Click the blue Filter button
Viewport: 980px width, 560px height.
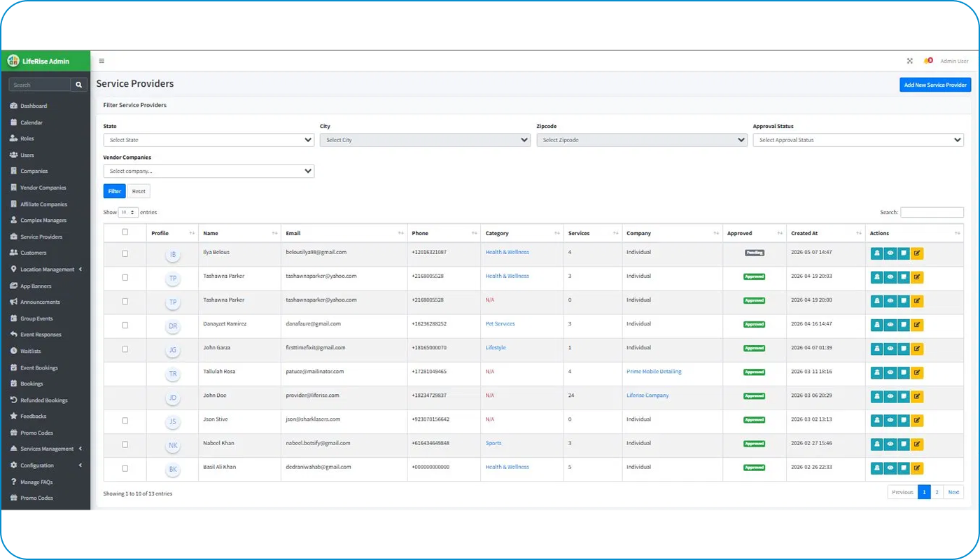coord(115,191)
